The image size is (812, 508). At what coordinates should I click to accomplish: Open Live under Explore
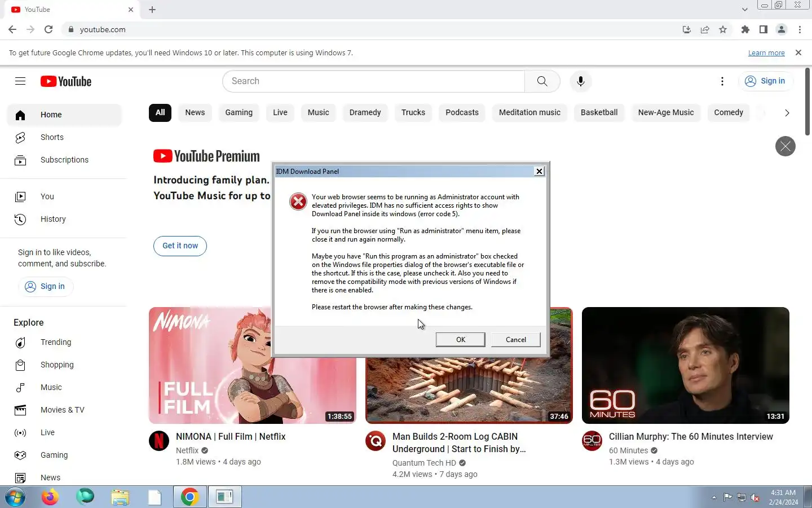tap(64, 432)
